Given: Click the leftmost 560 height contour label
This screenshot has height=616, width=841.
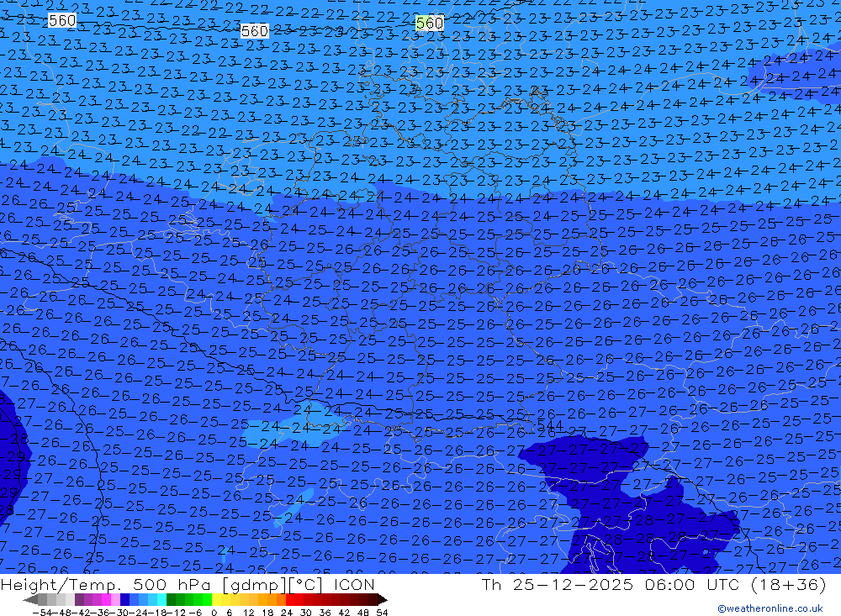Looking at the screenshot, I should click(62, 20).
